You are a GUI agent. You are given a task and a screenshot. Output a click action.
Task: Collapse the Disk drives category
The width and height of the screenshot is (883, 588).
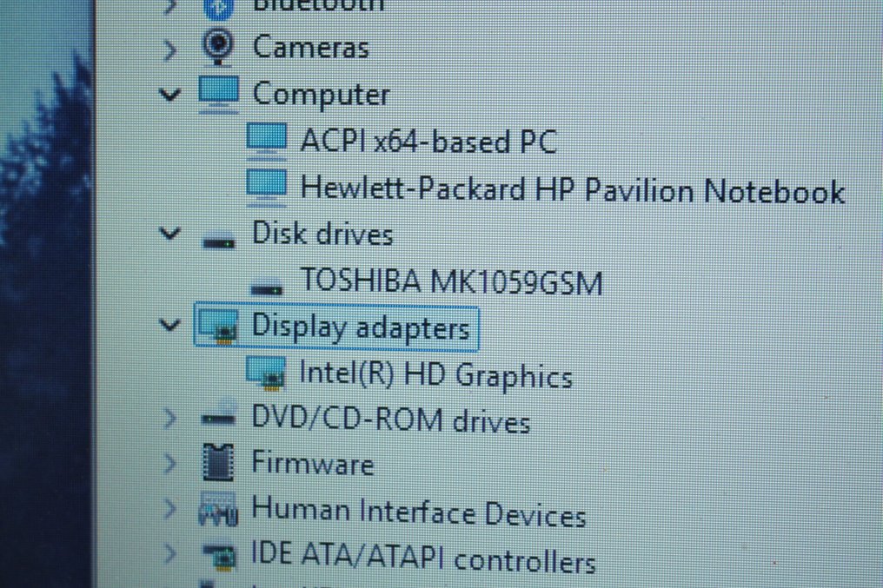click(x=169, y=234)
